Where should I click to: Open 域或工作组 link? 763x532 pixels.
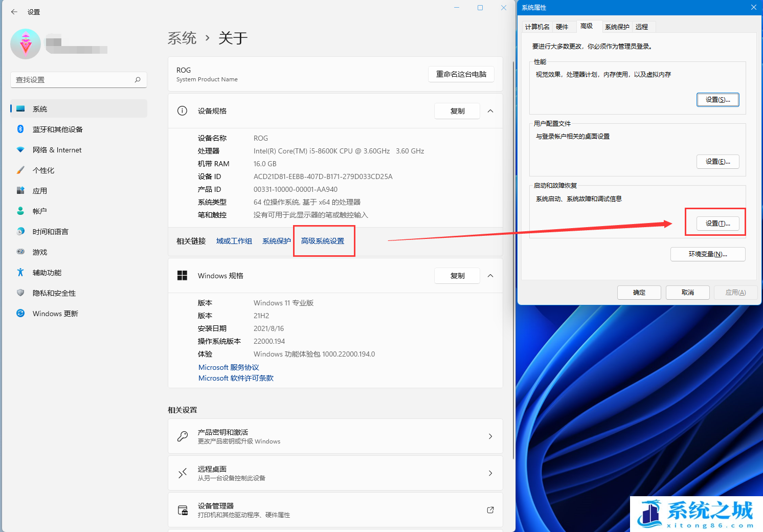pyautogui.click(x=234, y=241)
